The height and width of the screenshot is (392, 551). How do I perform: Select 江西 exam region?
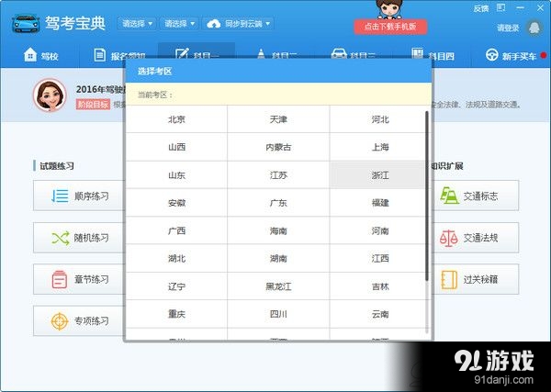coord(380,259)
